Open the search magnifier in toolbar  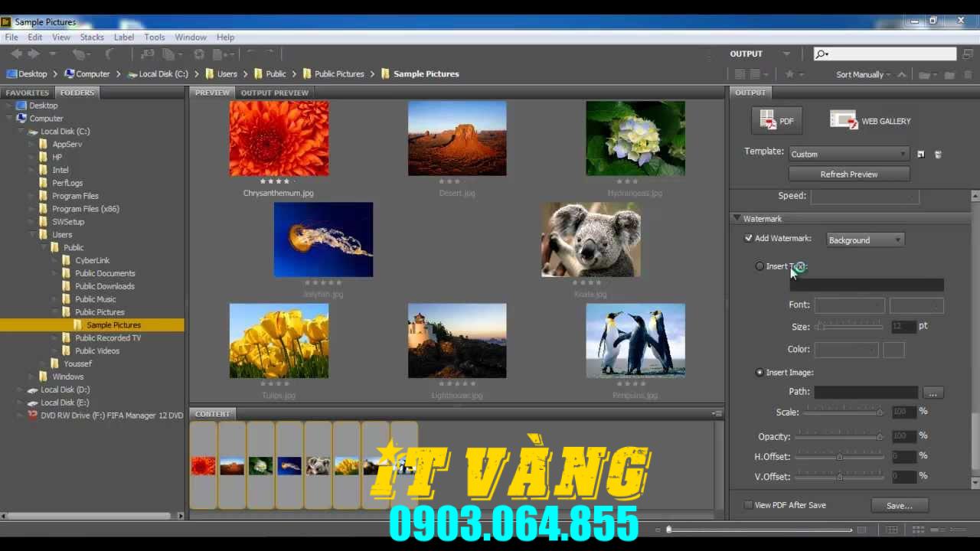click(x=821, y=54)
